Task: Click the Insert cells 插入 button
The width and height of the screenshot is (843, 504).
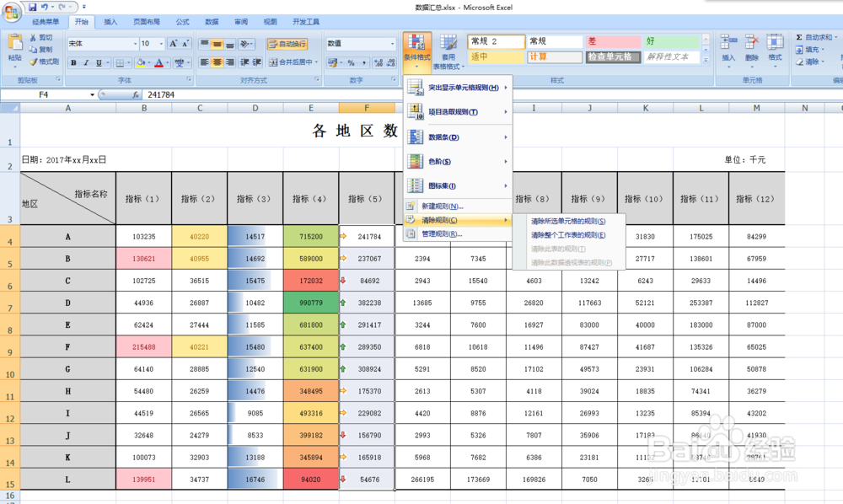Action: (x=728, y=50)
